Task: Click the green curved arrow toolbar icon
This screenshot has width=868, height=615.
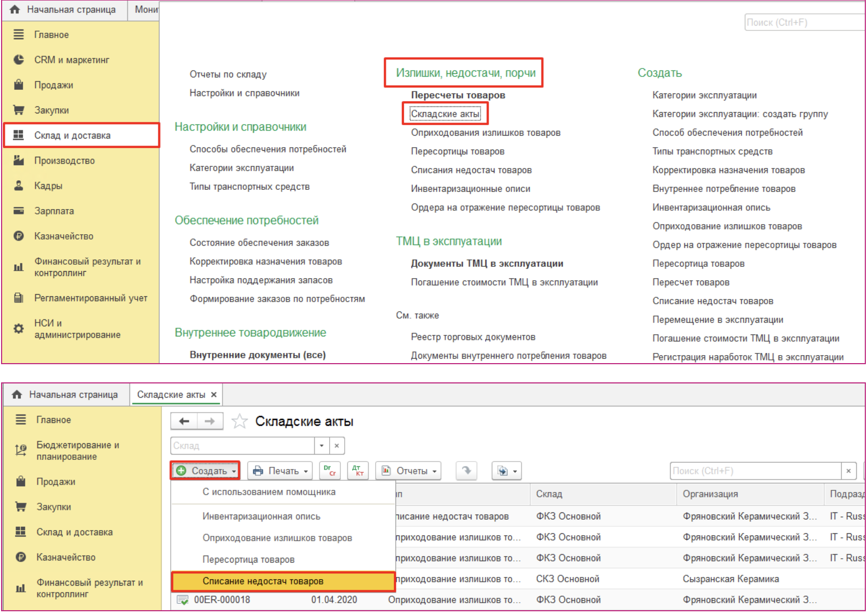Action: (466, 471)
